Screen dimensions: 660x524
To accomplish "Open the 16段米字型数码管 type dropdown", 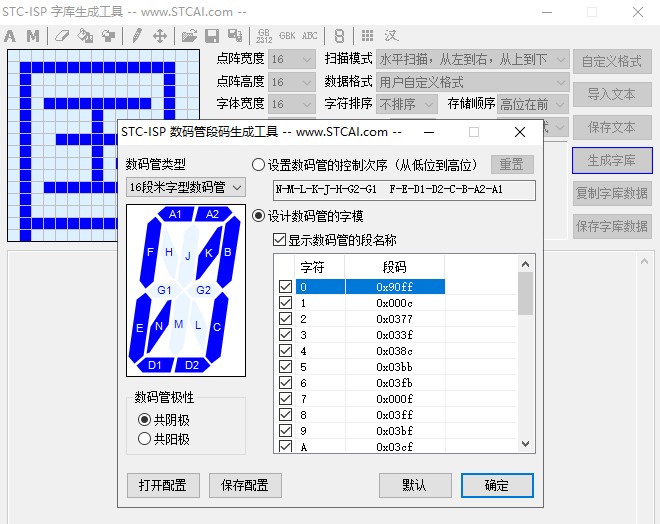I will click(186, 187).
